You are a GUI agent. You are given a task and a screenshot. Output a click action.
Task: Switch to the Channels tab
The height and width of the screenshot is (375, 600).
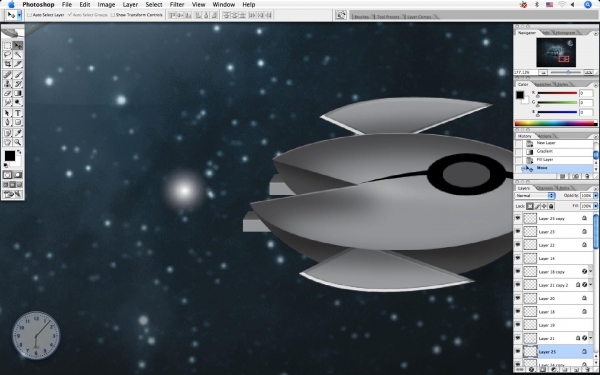[544, 188]
